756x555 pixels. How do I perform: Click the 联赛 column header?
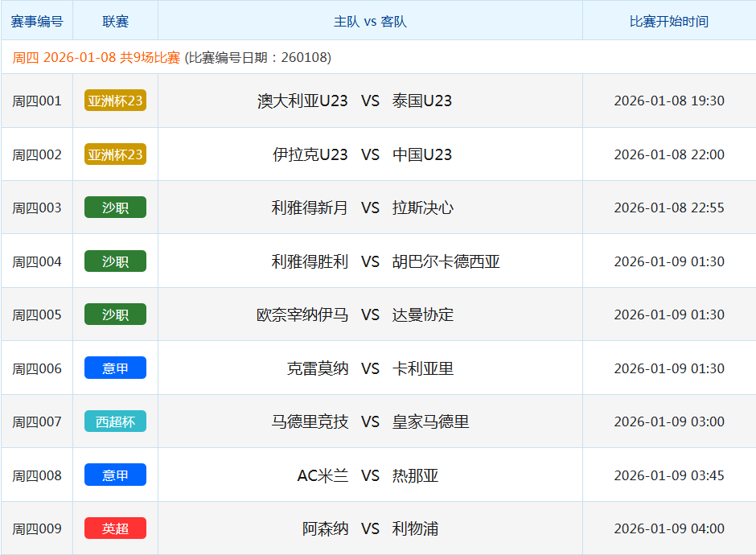click(x=115, y=21)
